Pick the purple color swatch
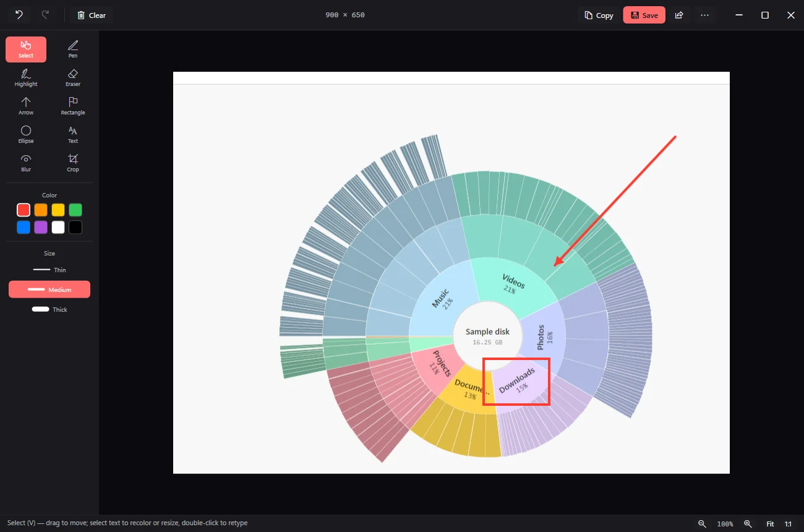The image size is (804, 532). pyautogui.click(x=41, y=227)
